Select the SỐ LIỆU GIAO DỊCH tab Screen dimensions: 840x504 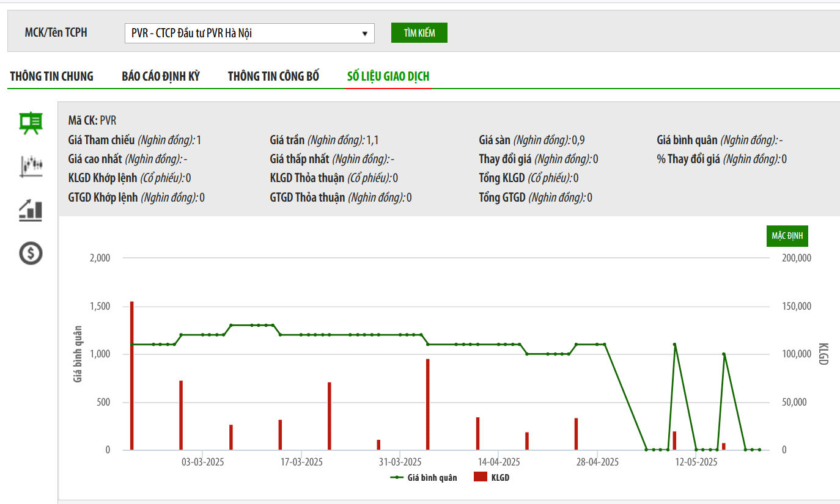pyautogui.click(x=388, y=76)
